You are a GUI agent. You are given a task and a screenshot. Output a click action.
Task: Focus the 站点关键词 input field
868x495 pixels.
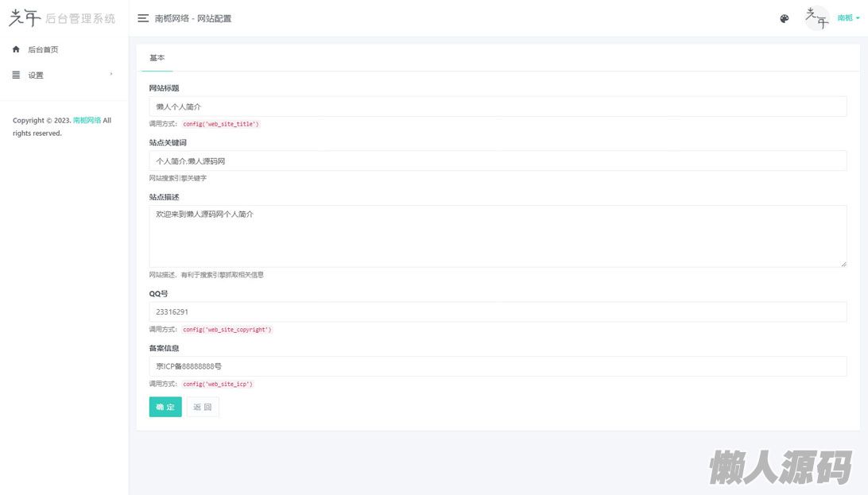point(498,161)
